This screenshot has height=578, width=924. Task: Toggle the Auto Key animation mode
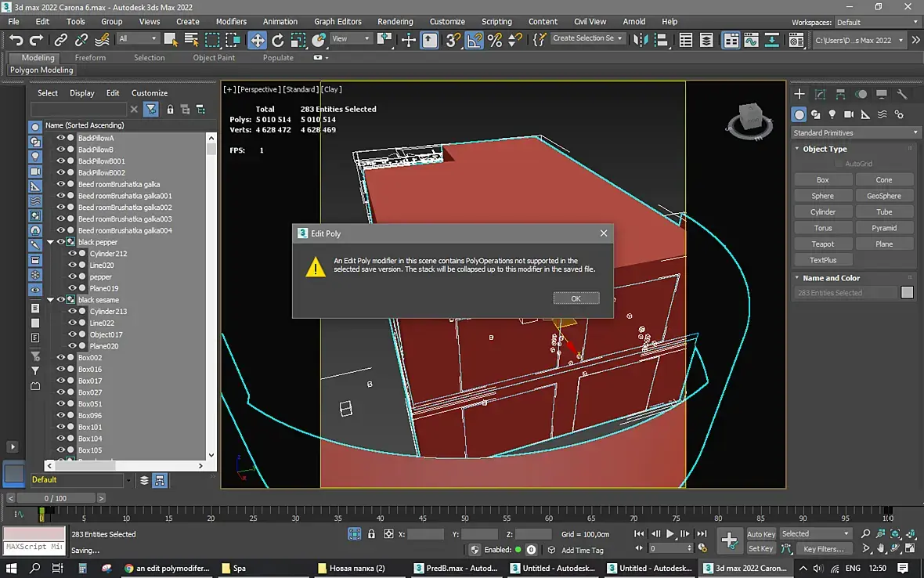[x=760, y=534]
